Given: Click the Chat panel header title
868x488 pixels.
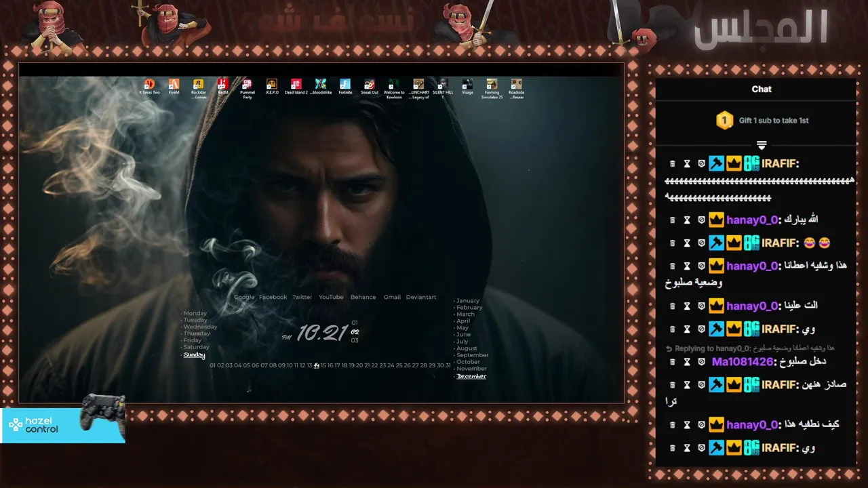Looking at the screenshot, I should click(x=762, y=89).
